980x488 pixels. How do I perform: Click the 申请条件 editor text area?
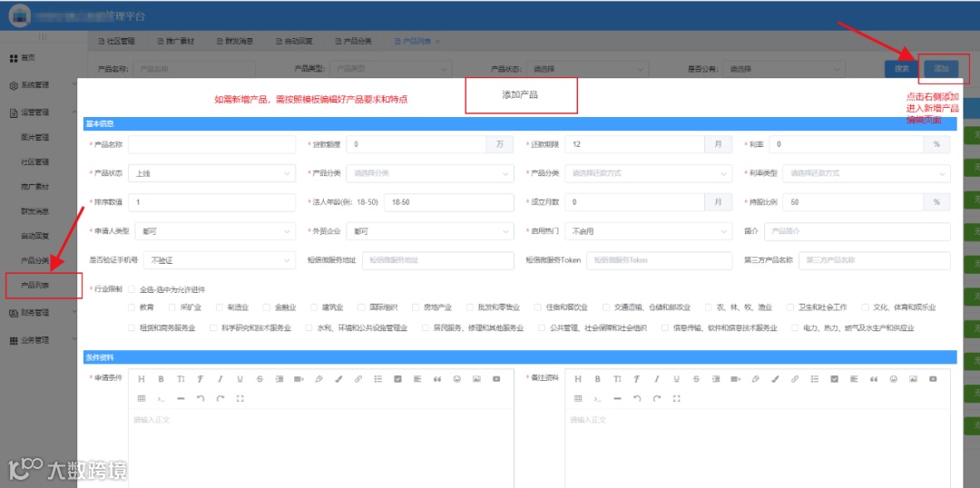click(320, 448)
